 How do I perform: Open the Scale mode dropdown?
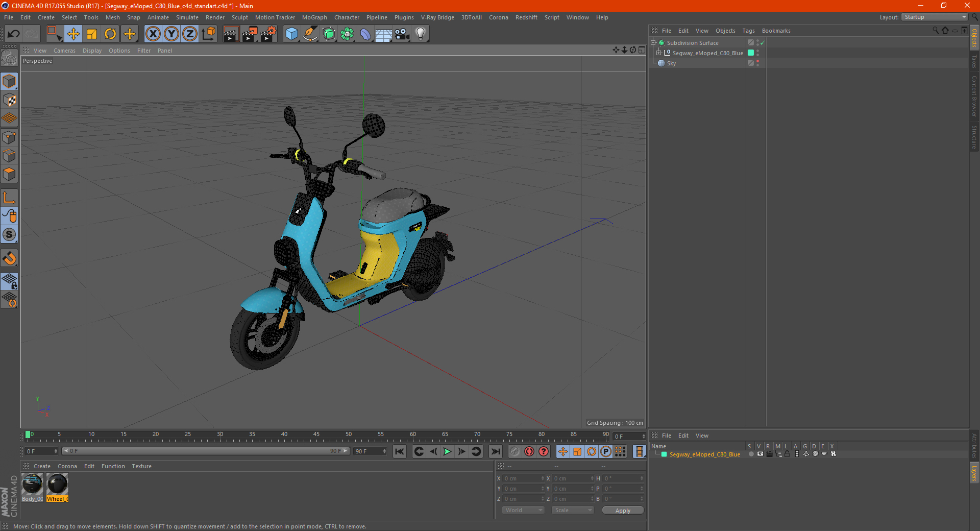point(573,510)
